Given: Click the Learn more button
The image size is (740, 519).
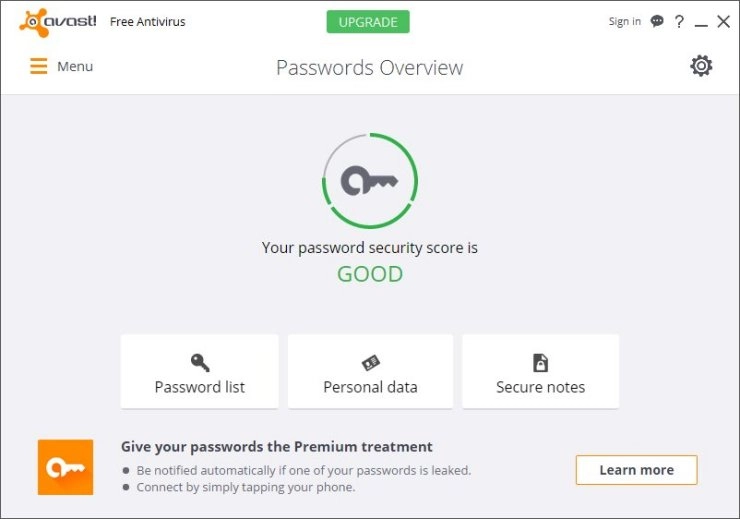Looking at the screenshot, I should pyautogui.click(x=637, y=470).
